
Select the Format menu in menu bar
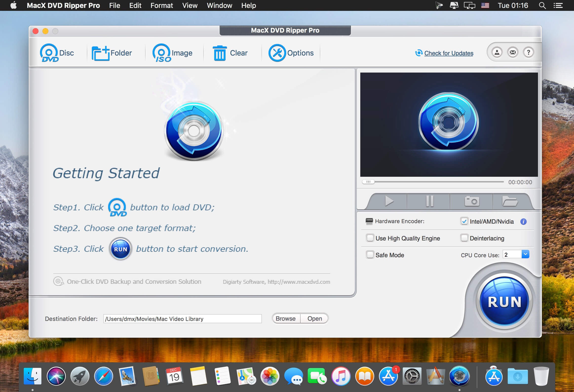161,5
